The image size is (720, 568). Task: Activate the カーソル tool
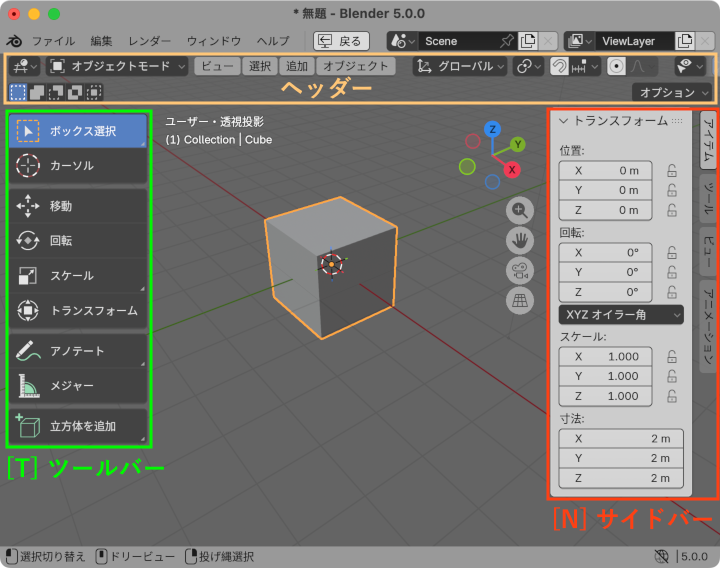point(77,166)
